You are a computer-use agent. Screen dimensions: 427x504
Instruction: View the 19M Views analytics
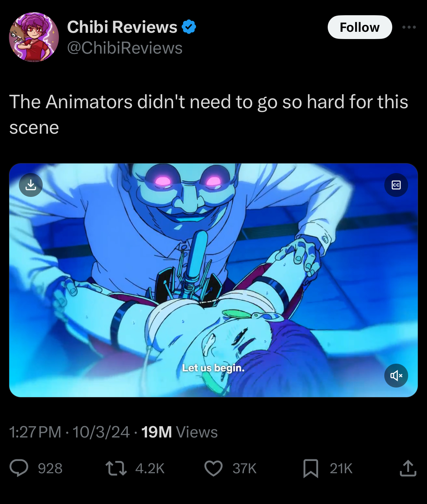click(180, 432)
